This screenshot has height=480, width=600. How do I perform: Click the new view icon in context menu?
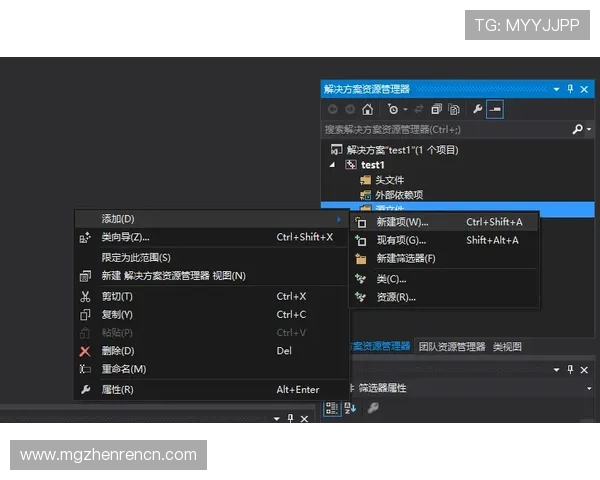pos(85,276)
